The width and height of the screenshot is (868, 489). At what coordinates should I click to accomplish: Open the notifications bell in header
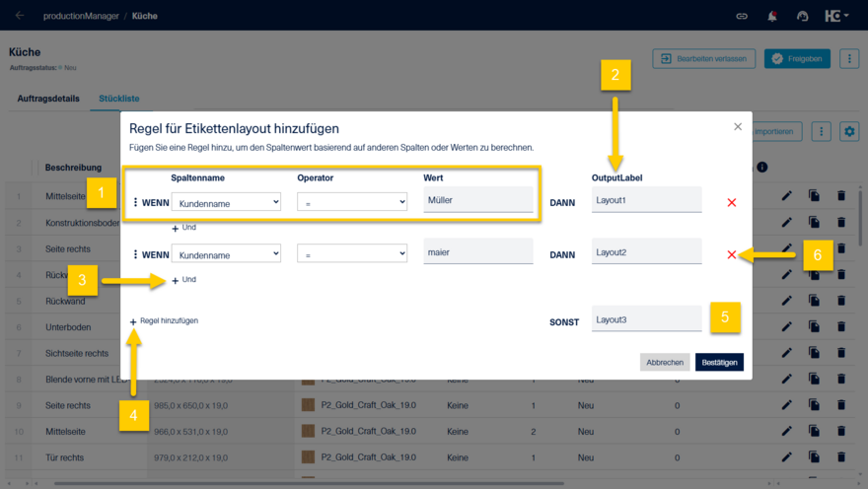point(771,16)
